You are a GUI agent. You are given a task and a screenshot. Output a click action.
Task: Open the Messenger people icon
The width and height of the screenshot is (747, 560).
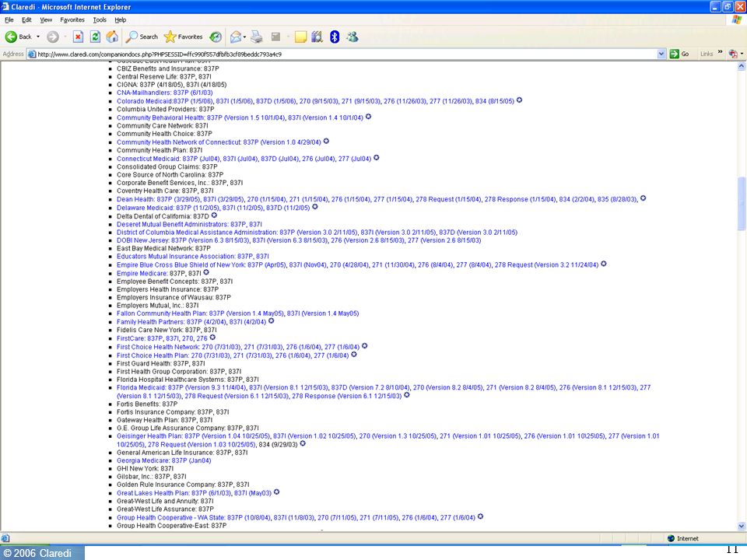point(352,37)
